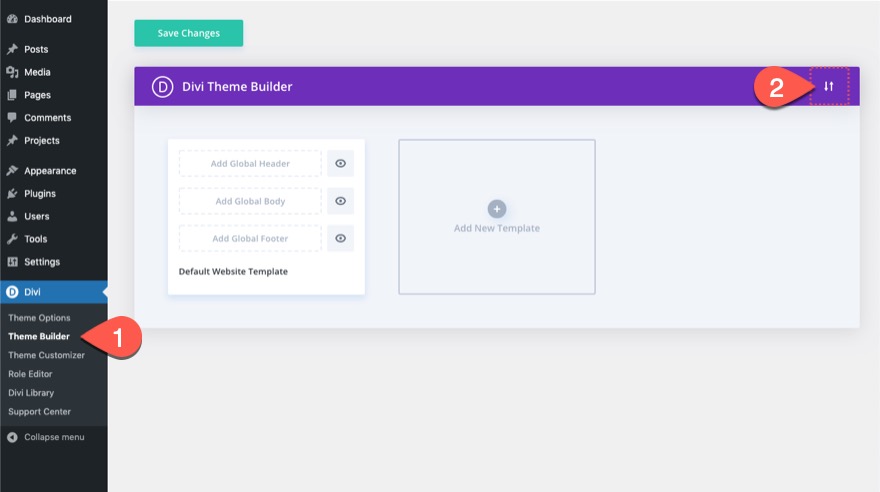Screen dimensions: 880x492
Task: Open the Appearance menu
Action: pyautogui.click(x=54, y=171)
